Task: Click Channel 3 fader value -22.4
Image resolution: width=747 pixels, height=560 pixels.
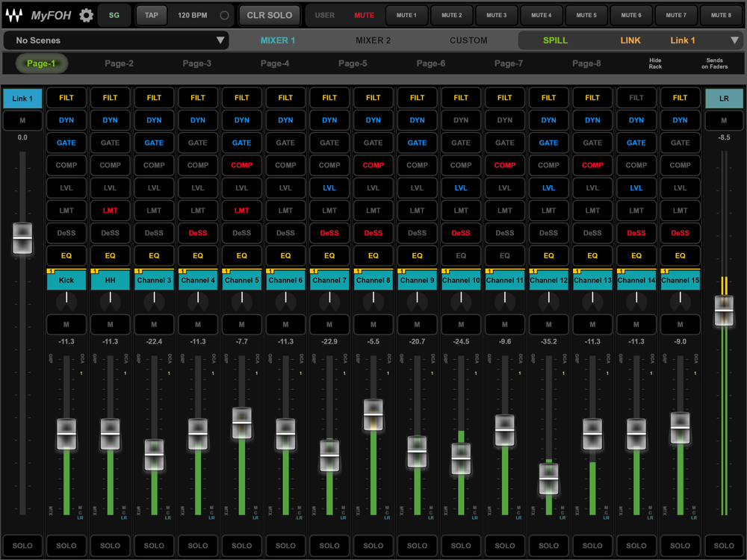Action: pos(154,341)
